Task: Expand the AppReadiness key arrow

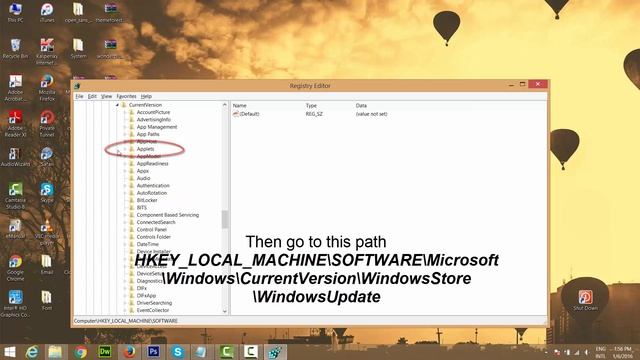Action: (125, 164)
